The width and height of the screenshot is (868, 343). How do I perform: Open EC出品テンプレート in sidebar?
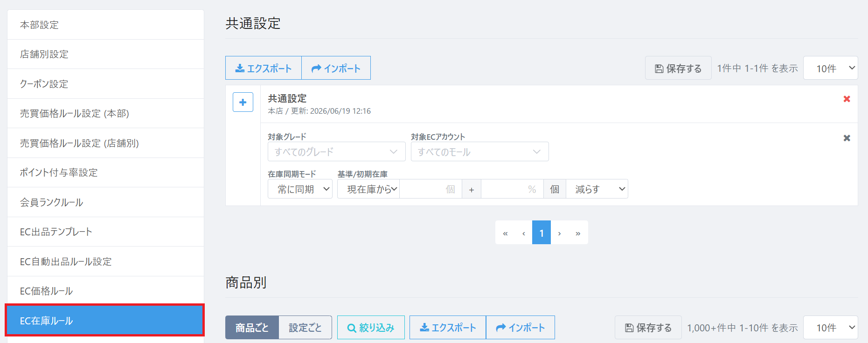click(x=105, y=232)
